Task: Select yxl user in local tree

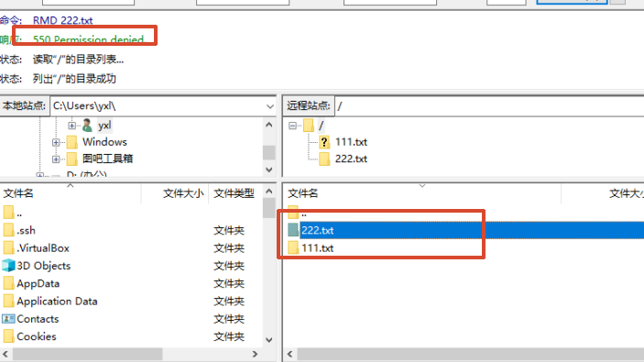Action: point(104,126)
